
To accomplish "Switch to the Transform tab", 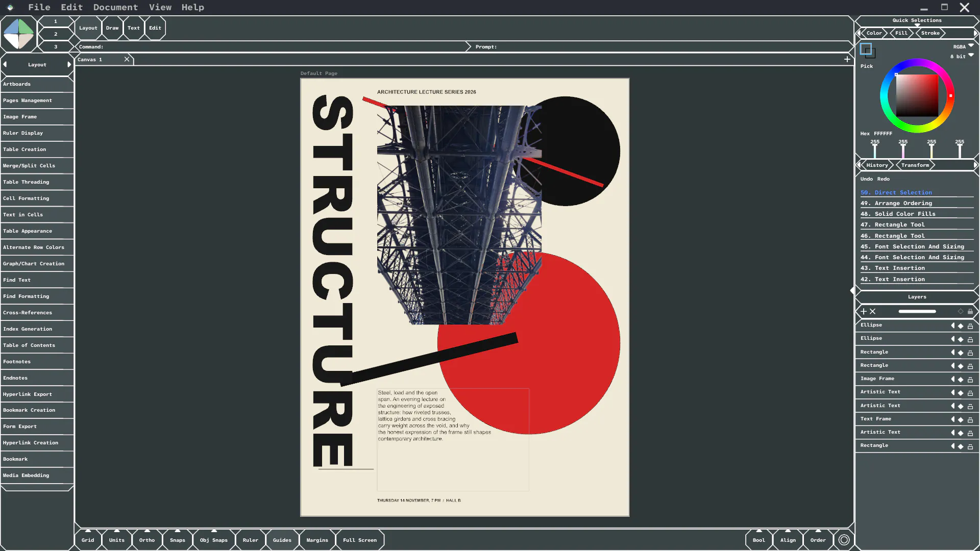I will click(915, 165).
